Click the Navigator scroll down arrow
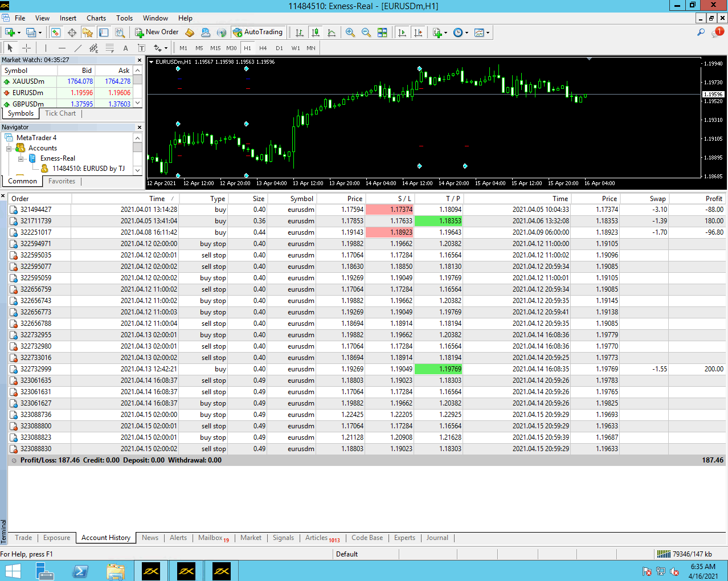Screen dimensions: 728x581 pos(137,170)
